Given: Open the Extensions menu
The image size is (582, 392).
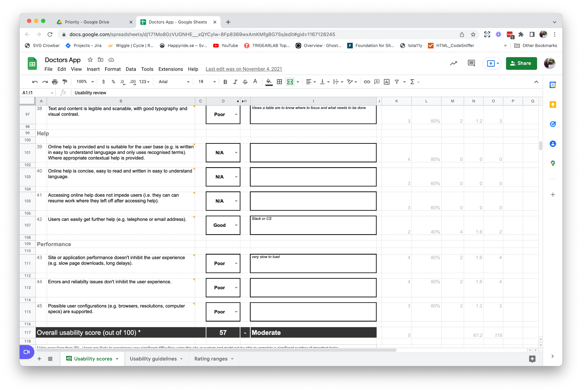Looking at the screenshot, I should click(171, 69).
